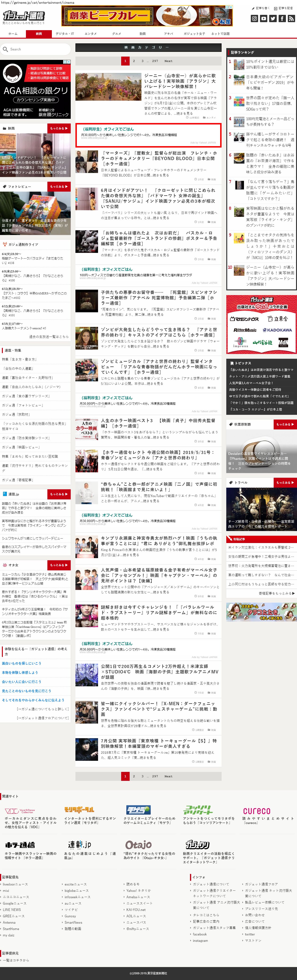The width and height of the screenshot is (297, 980).
Task: Click the マガジンハウス publisher logo
Action: (x=244, y=319)
